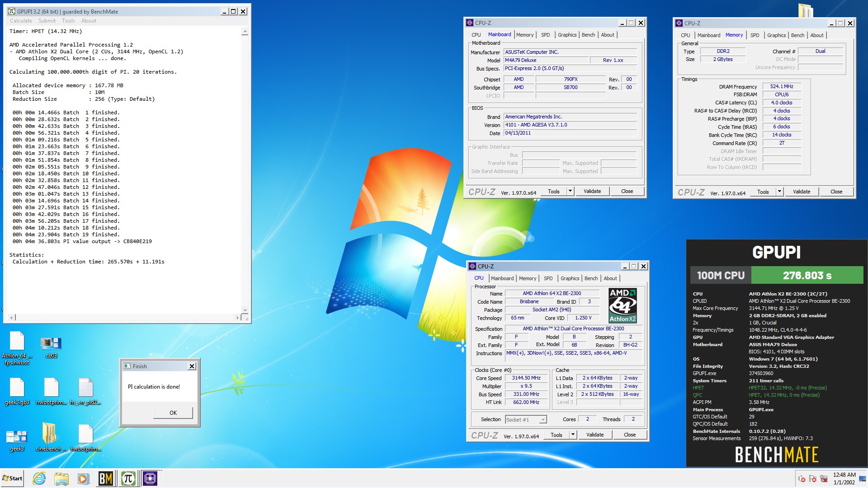Open GPUPI About menu
This screenshot has width=868, height=488.
point(89,21)
